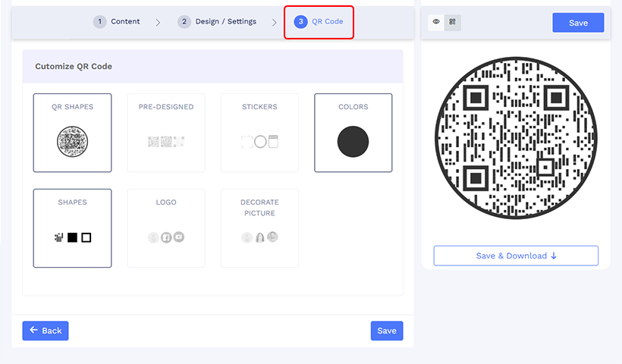Open the Logo card

click(166, 228)
